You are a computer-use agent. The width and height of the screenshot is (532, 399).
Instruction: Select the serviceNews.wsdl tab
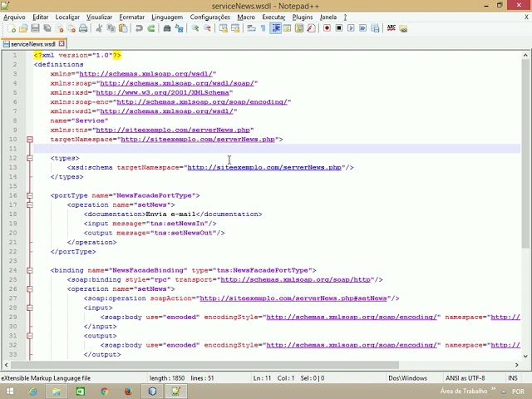(x=33, y=44)
